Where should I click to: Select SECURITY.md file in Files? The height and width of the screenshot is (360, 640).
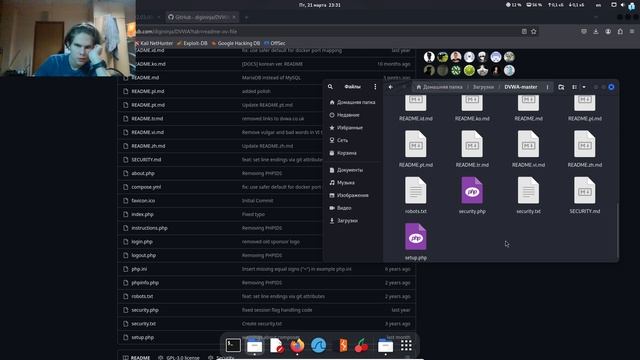[x=585, y=196]
